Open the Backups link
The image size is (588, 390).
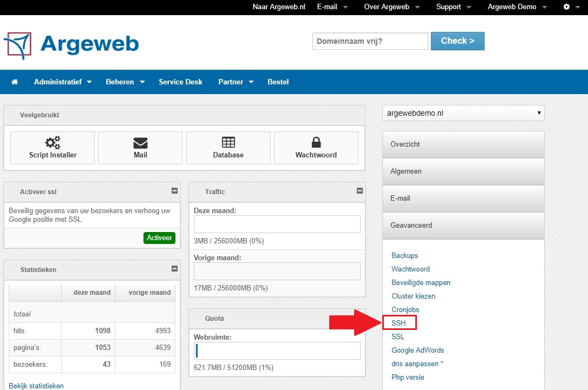(404, 255)
